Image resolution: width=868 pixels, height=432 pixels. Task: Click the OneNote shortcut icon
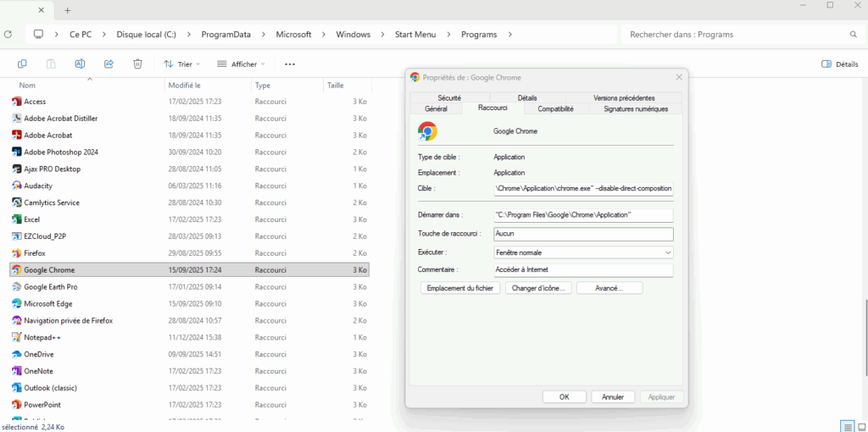[x=17, y=371]
